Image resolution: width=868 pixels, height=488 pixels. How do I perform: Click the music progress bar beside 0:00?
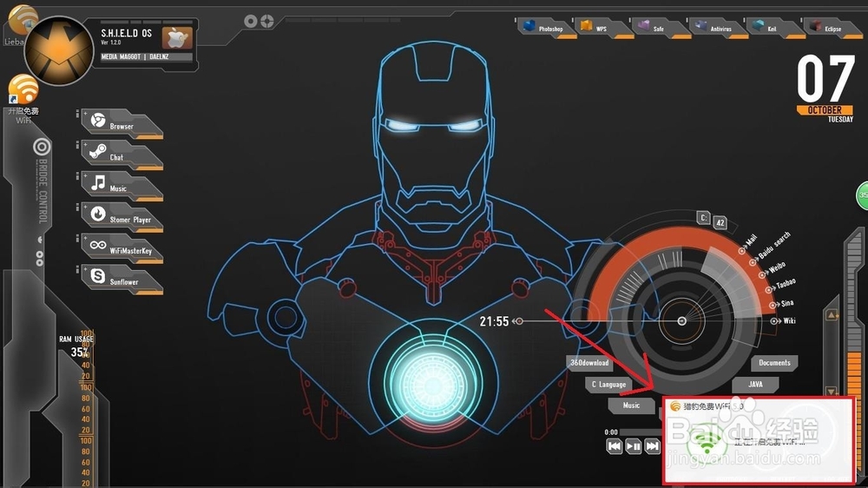point(641,432)
